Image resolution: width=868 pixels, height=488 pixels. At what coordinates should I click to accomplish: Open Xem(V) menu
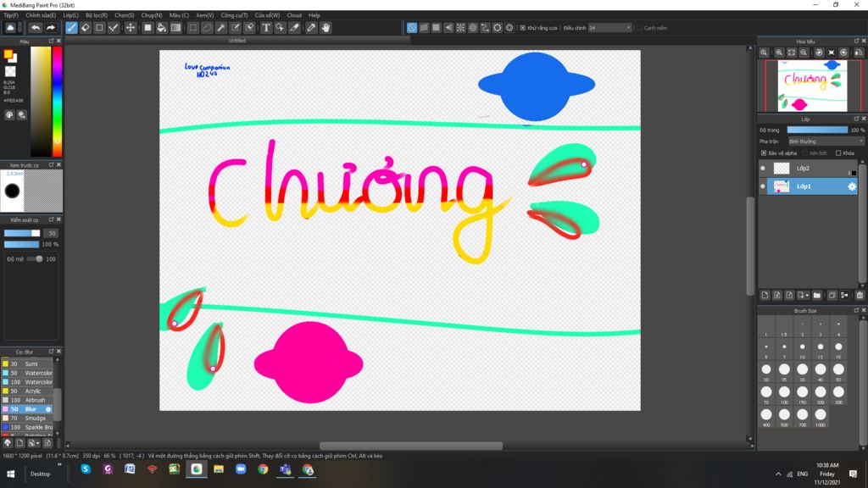tap(205, 15)
